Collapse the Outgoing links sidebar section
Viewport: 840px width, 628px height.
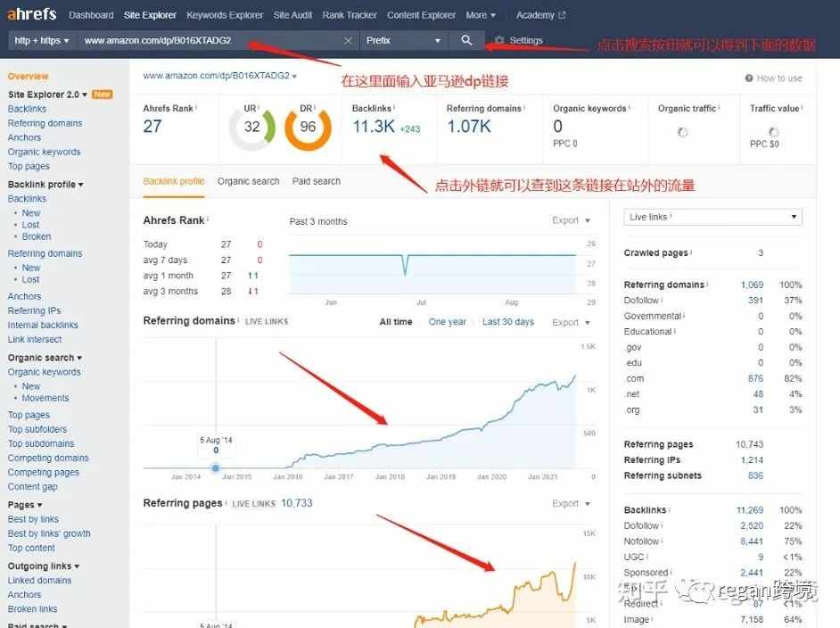[x=44, y=566]
